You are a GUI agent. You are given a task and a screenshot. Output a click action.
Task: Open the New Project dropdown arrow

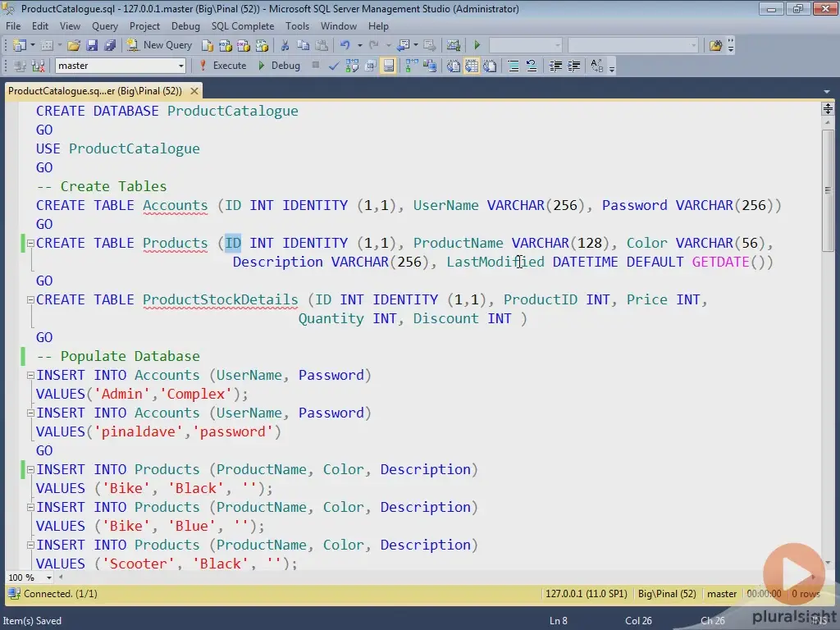click(x=32, y=46)
